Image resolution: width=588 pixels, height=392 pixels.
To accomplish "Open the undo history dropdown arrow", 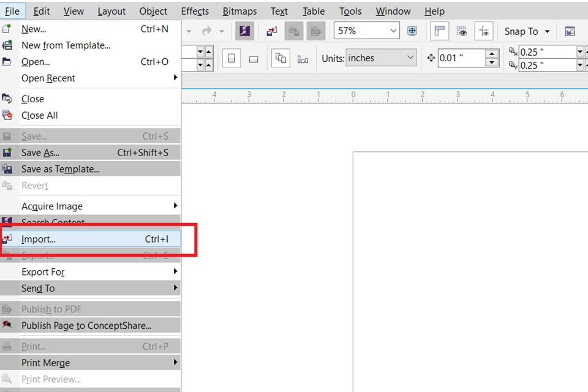I will 189,31.
